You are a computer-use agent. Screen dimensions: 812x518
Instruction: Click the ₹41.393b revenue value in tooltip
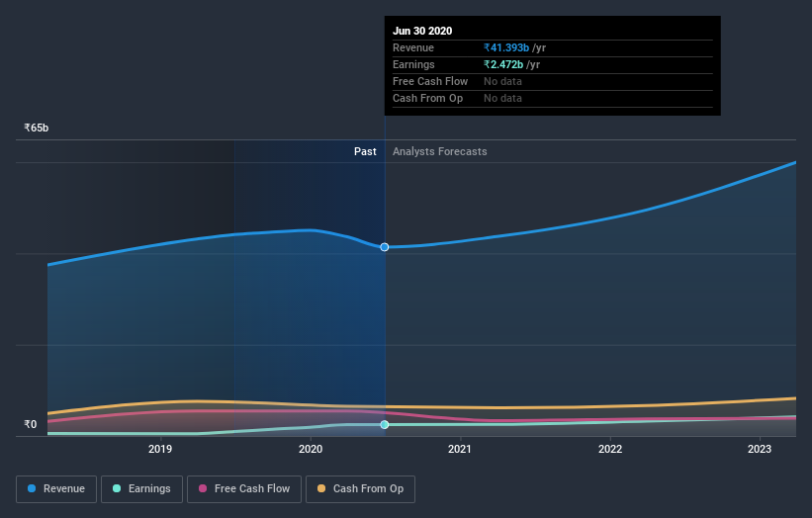[x=506, y=47]
